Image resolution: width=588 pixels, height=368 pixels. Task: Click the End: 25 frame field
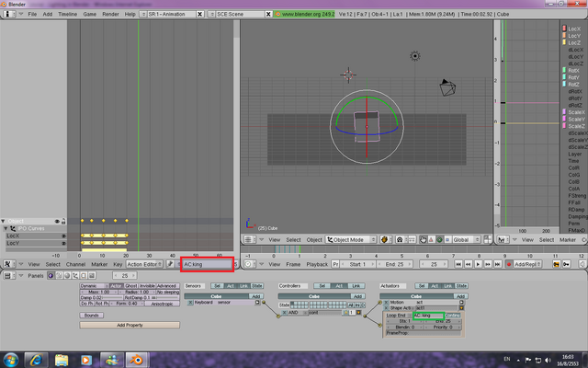[394, 264]
